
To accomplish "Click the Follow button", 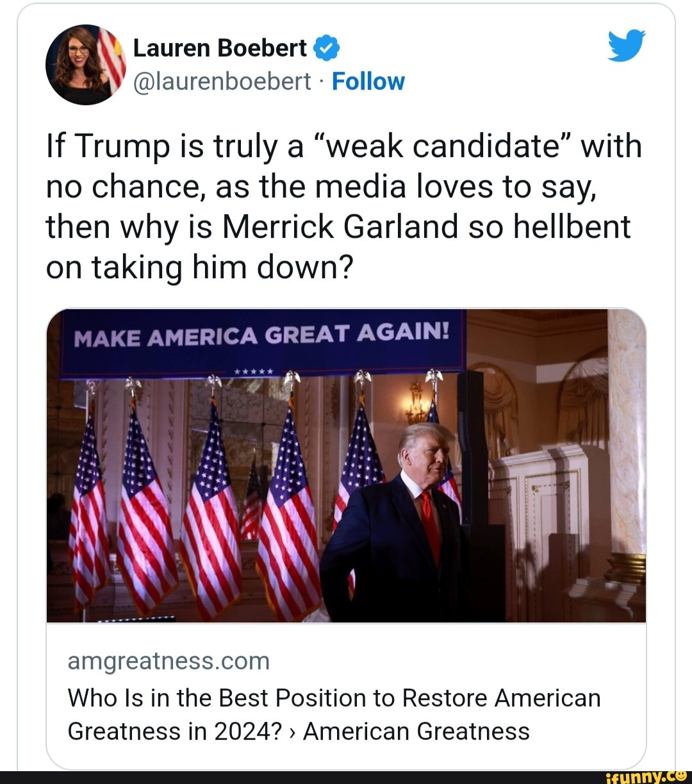I will tap(368, 81).
